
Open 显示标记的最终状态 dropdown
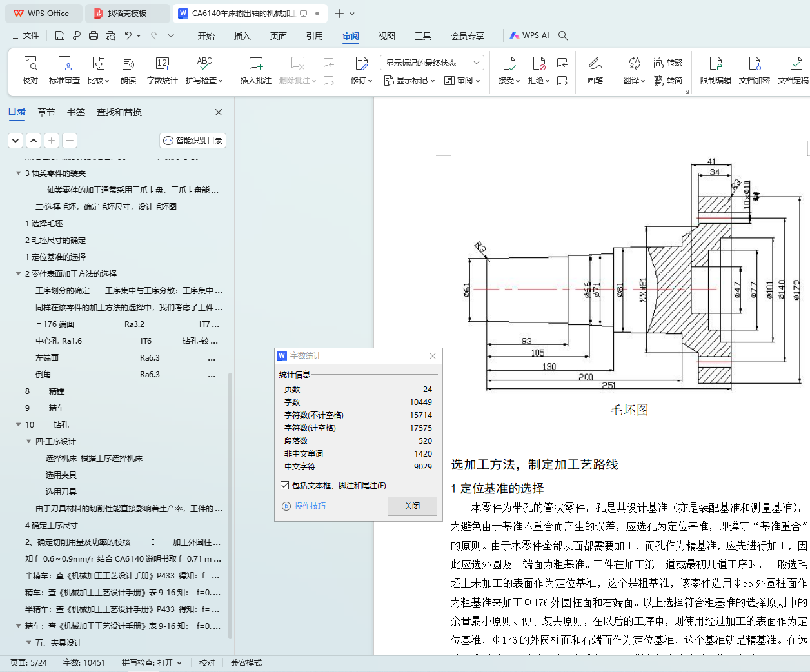[432, 63]
